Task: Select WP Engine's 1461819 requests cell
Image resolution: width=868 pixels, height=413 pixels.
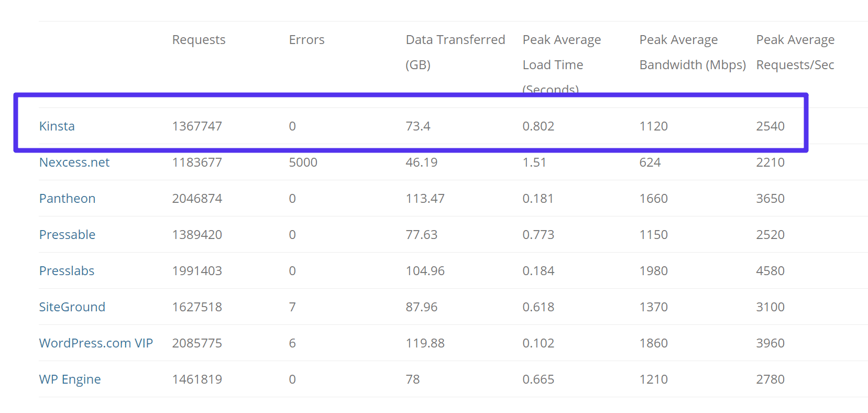Action: [x=197, y=379]
